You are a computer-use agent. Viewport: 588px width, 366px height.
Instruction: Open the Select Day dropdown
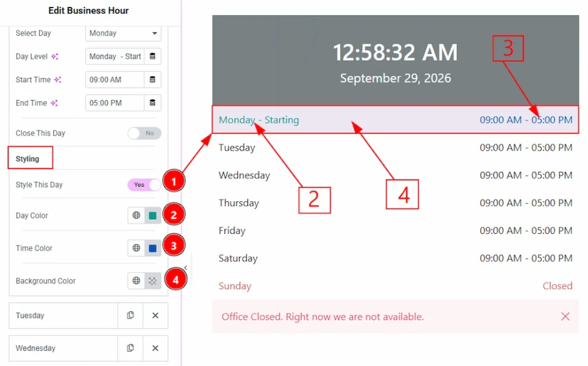pos(123,33)
